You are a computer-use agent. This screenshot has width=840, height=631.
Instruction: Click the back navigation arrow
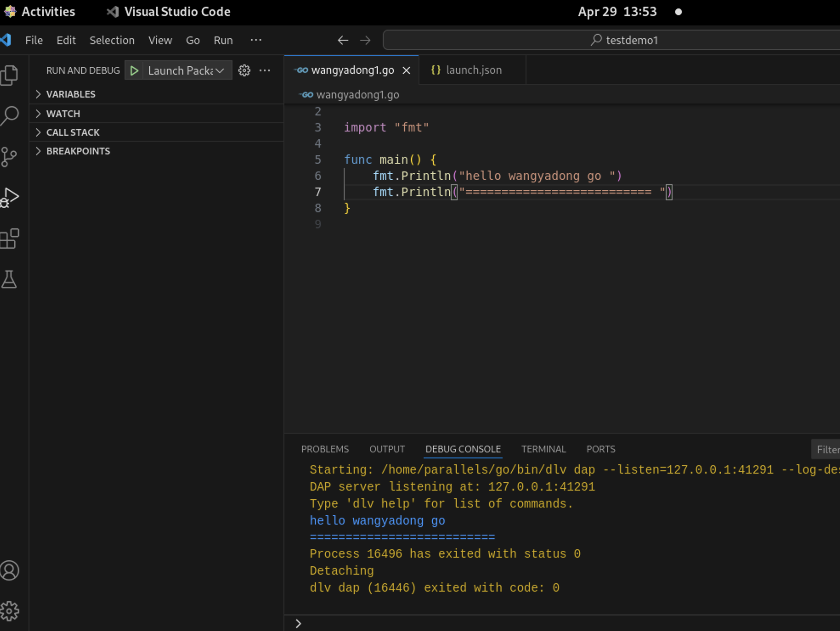coord(343,40)
